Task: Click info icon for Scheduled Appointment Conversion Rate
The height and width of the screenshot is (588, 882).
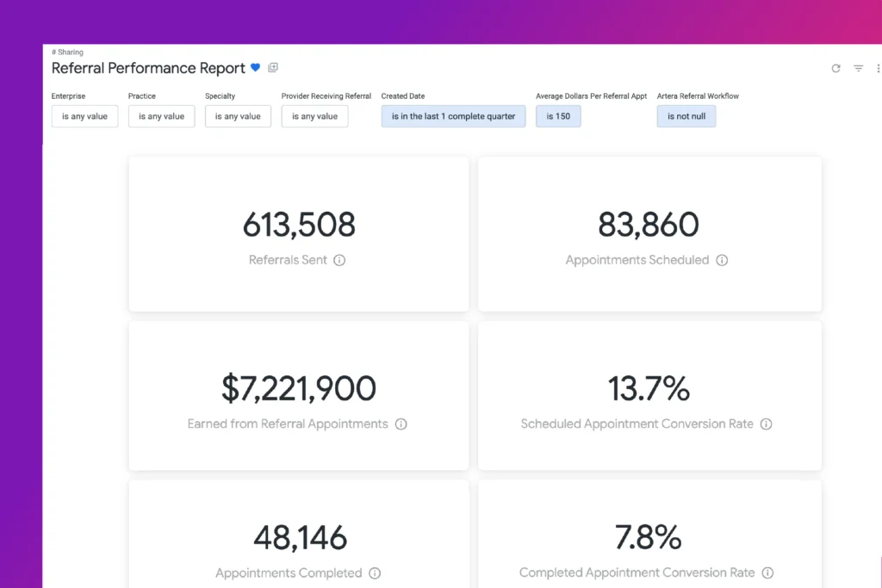Action: click(x=766, y=424)
